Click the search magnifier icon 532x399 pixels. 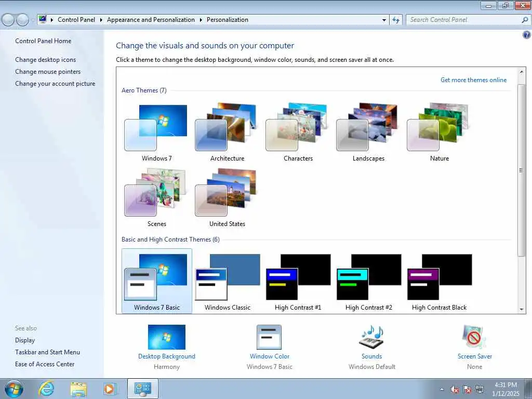(x=525, y=20)
